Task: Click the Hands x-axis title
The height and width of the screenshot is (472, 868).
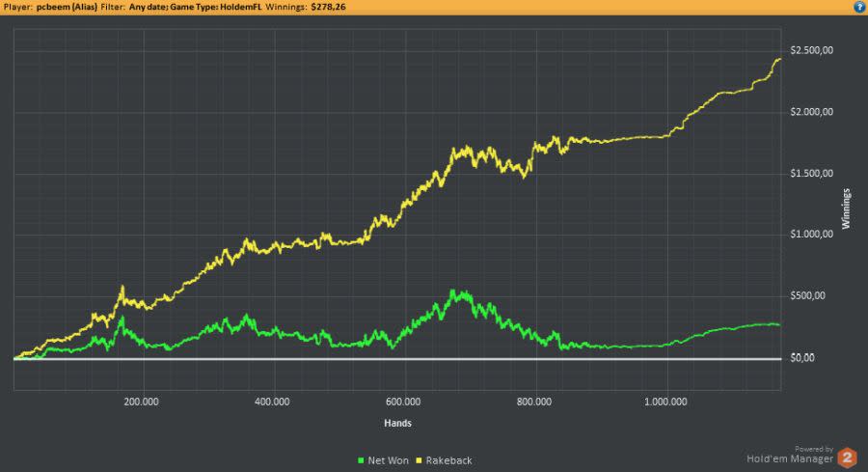Action: (397, 423)
